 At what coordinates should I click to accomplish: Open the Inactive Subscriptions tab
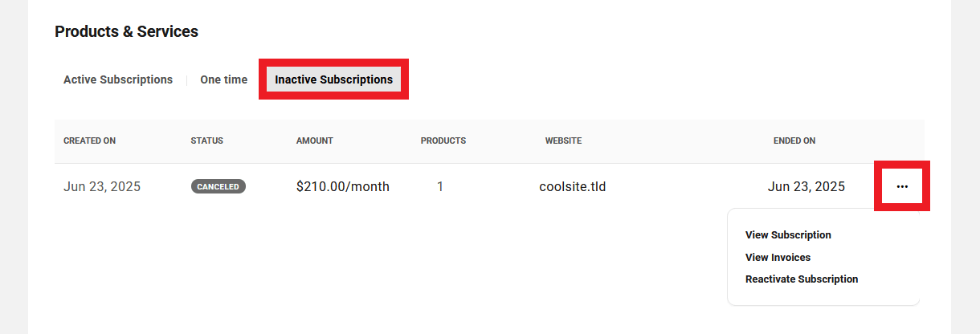333,79
